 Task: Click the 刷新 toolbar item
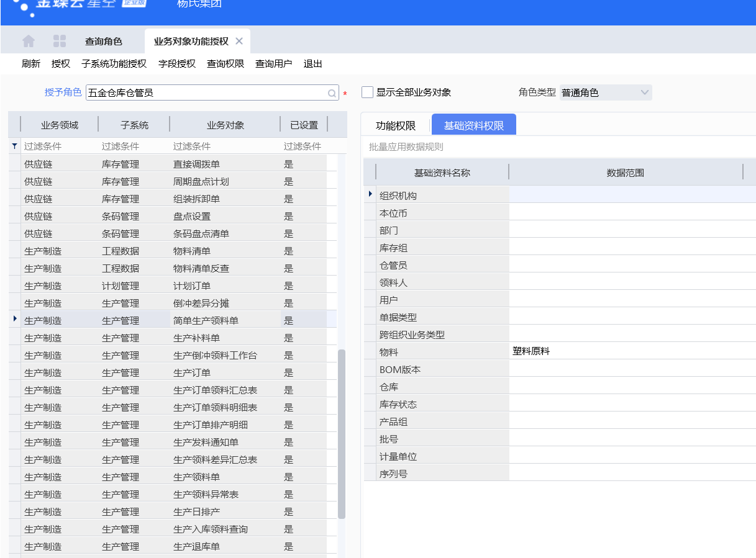(31, 64)
